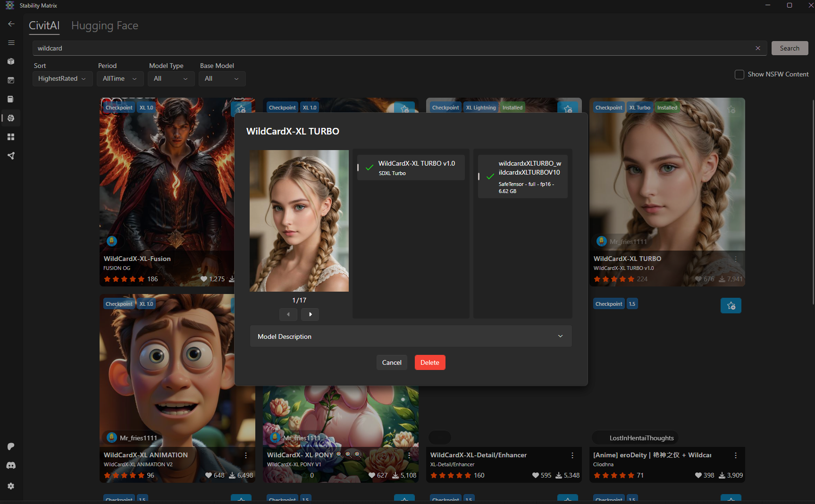Screen dimensions: 815x504
Task: Click the FUSION OG version label
Action: coord(117,268)
